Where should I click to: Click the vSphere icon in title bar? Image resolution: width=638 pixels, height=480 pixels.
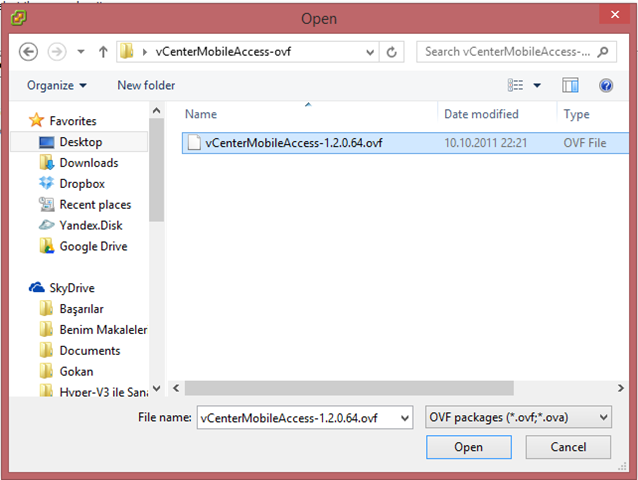point(19,18)
